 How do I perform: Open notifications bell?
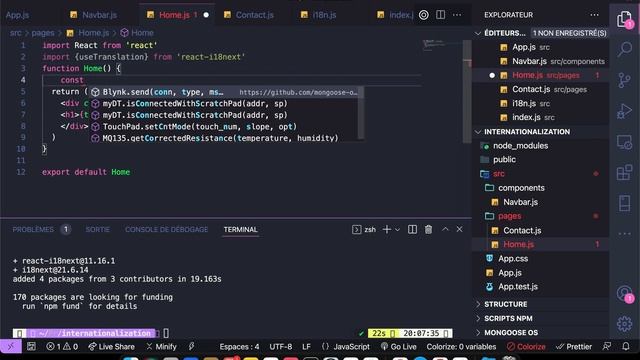coord(626,347)
